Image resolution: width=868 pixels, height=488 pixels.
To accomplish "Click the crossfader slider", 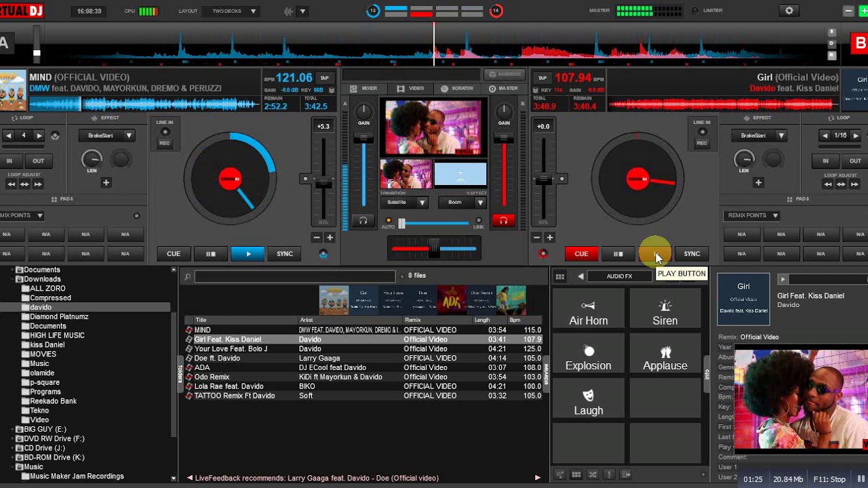I will click(x=434, y=249).
